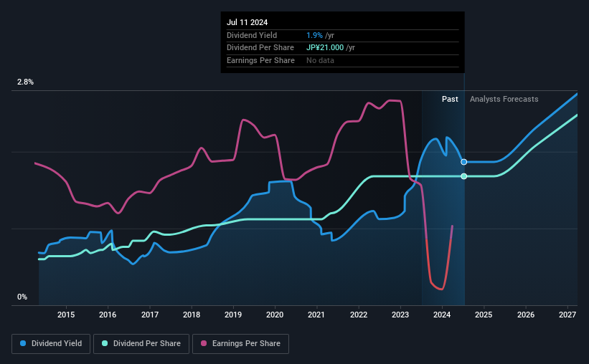The image size is (589, 364).
Task: Click the 2018 x-axis label
Action: (192, 315)
